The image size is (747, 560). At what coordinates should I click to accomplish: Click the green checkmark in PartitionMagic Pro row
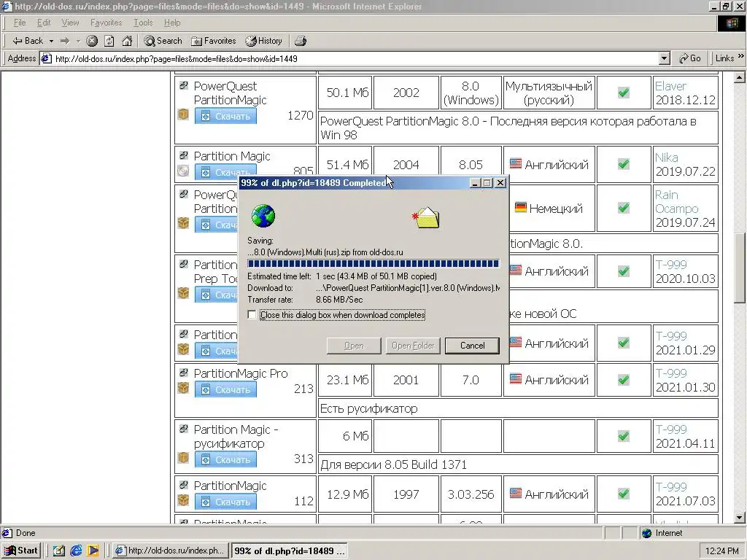(x=623, y=379)
